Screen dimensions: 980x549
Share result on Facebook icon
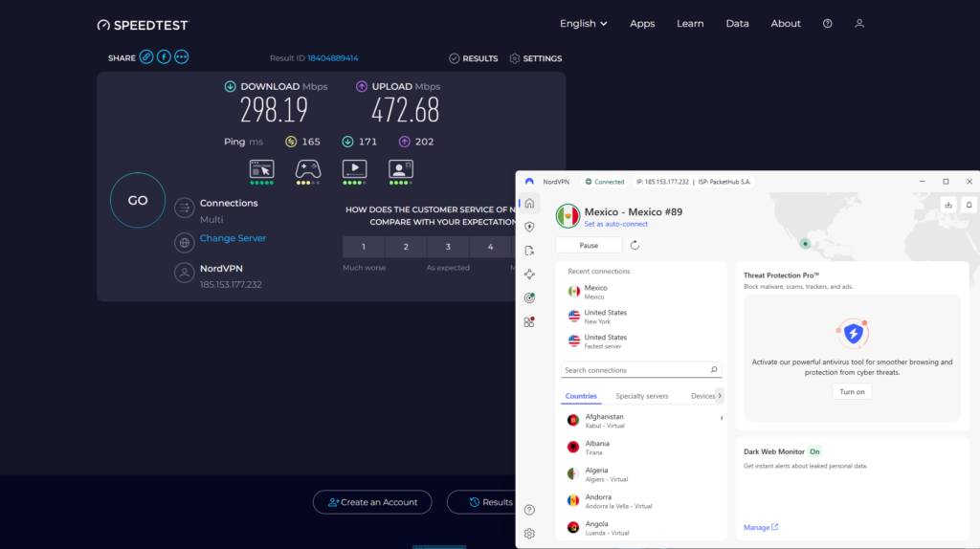point(164,56)
